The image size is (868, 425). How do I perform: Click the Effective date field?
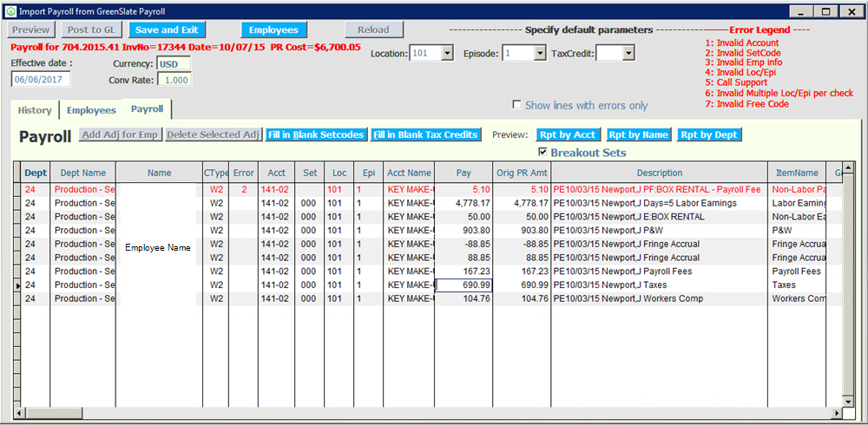pyautogui.click(x=41, y=79)
